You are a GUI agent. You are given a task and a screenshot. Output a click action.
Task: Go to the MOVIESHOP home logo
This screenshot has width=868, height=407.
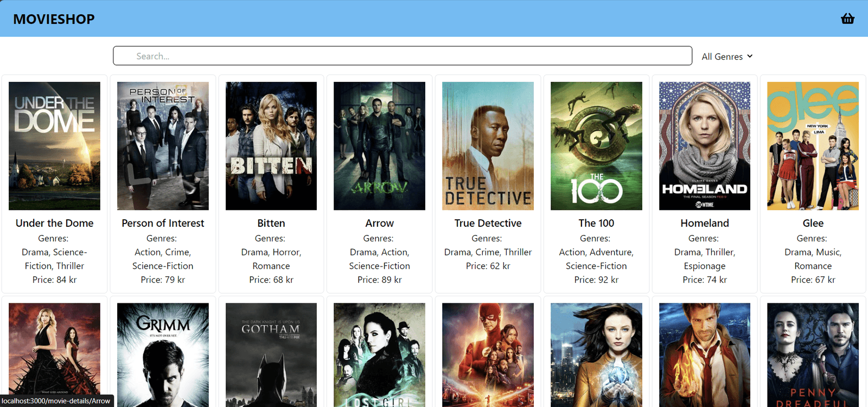[x=54, y=19]
